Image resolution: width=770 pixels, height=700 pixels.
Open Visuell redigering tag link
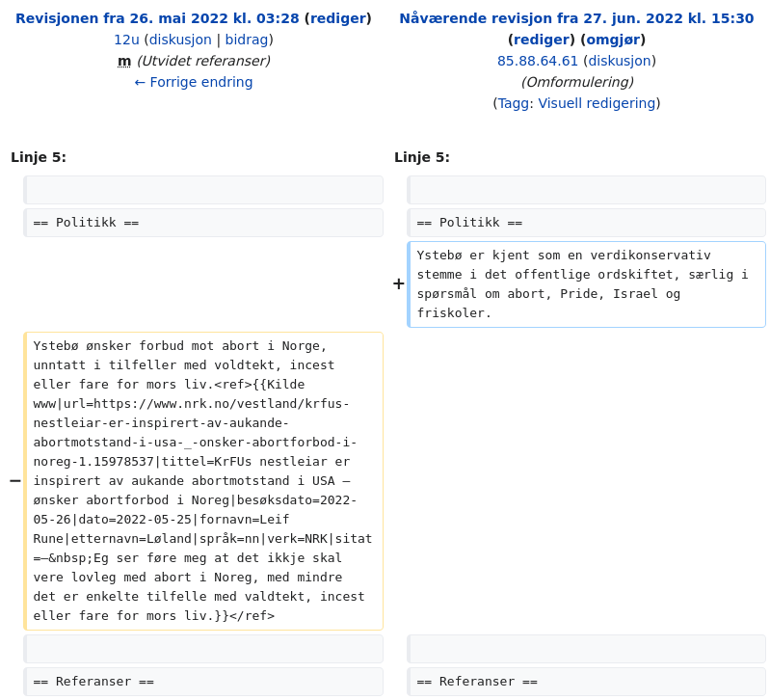(597, 103)
